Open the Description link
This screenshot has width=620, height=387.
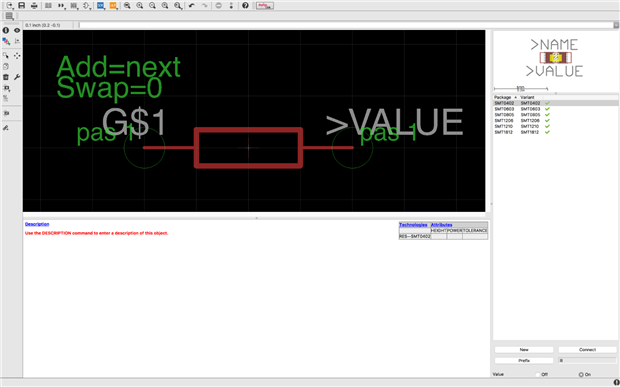pos(37,224)
